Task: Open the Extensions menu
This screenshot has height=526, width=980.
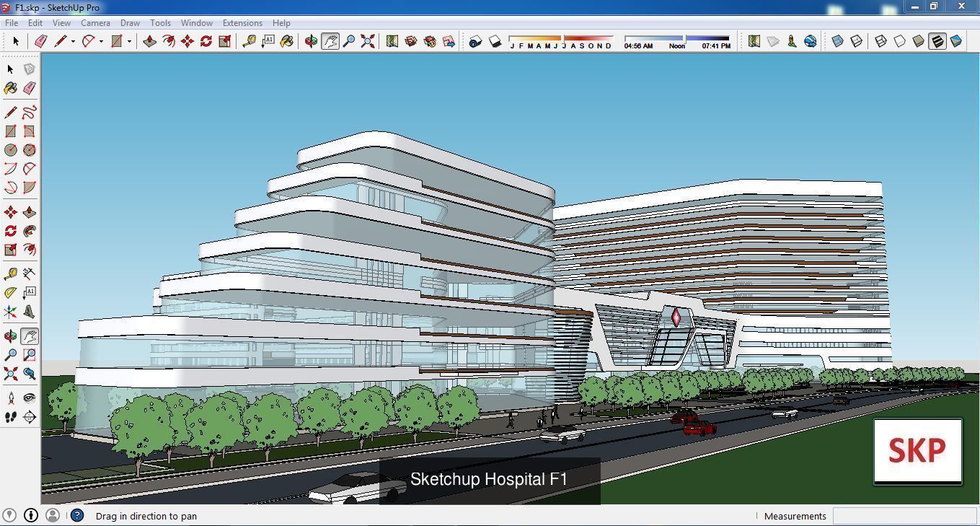Action: click(242, 22)
